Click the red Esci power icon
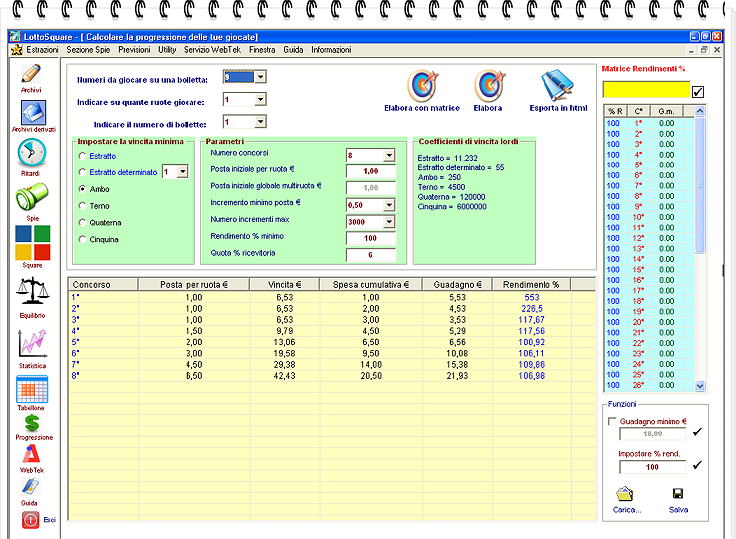 click(x=31, y=520)
